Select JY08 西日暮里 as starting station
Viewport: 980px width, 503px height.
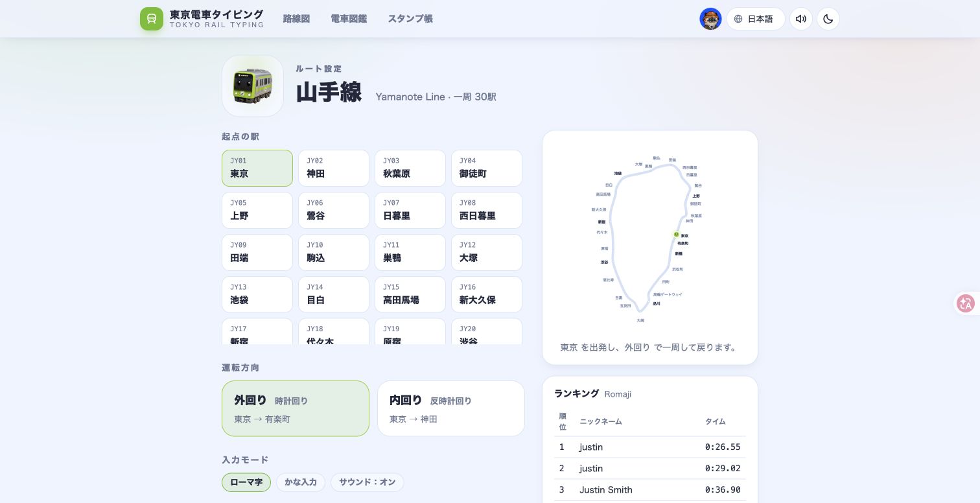(487, 210)
